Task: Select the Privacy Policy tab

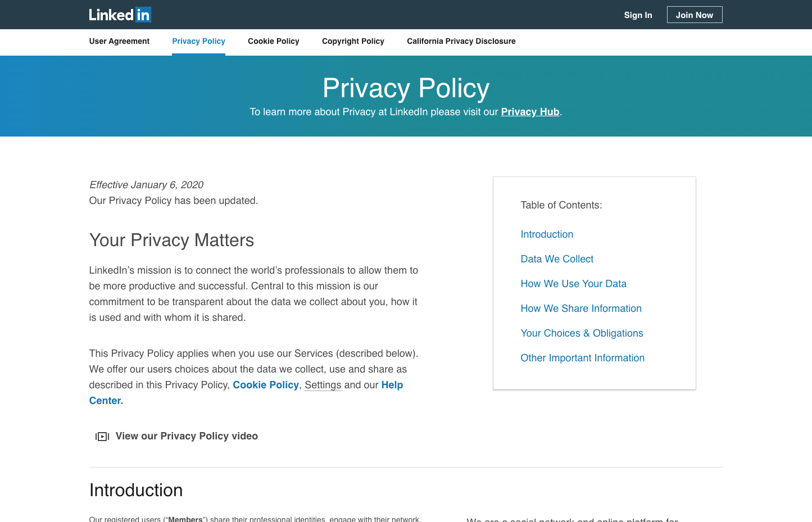Action: 198,41
